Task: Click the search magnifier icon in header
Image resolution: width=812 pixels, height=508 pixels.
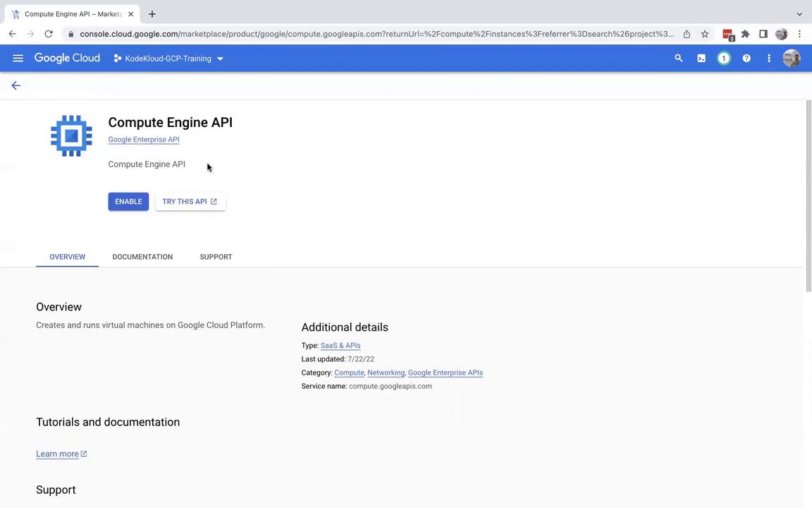Action: pos(679,59)
